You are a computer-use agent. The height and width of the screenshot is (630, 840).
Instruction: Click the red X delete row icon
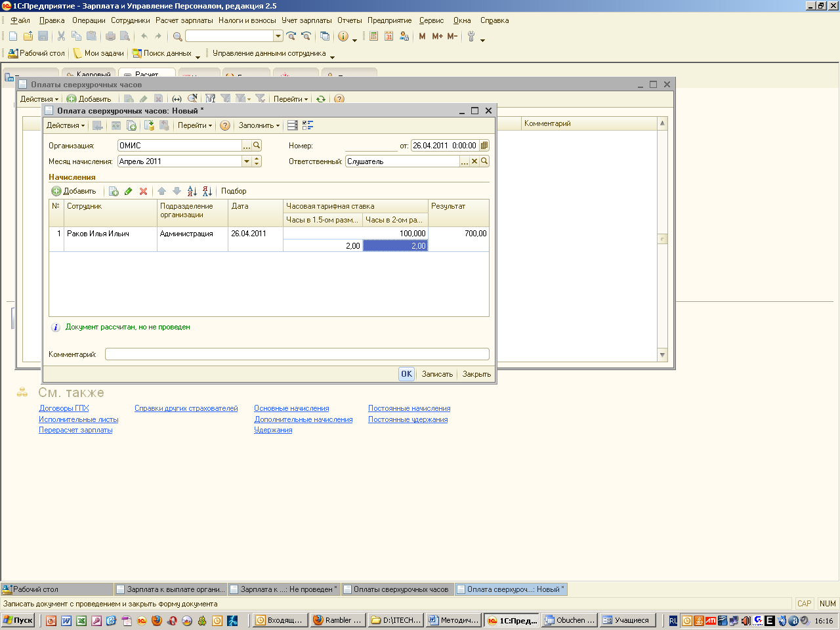click(143, 191)
